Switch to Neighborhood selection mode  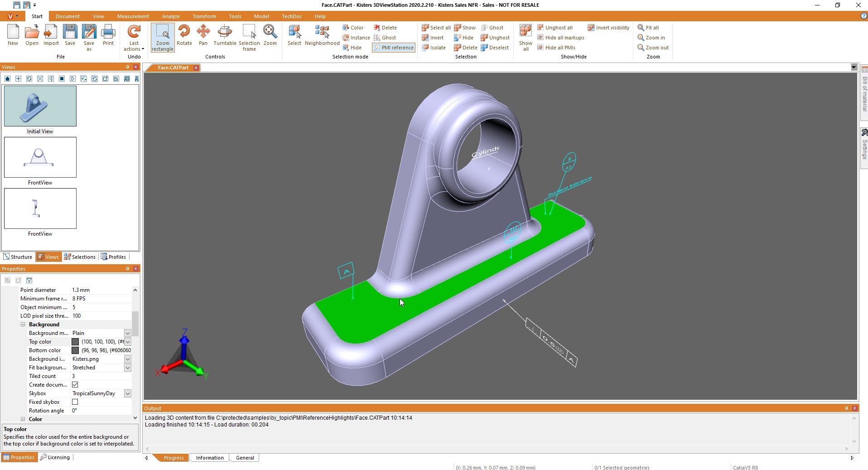tap(322, 35)
